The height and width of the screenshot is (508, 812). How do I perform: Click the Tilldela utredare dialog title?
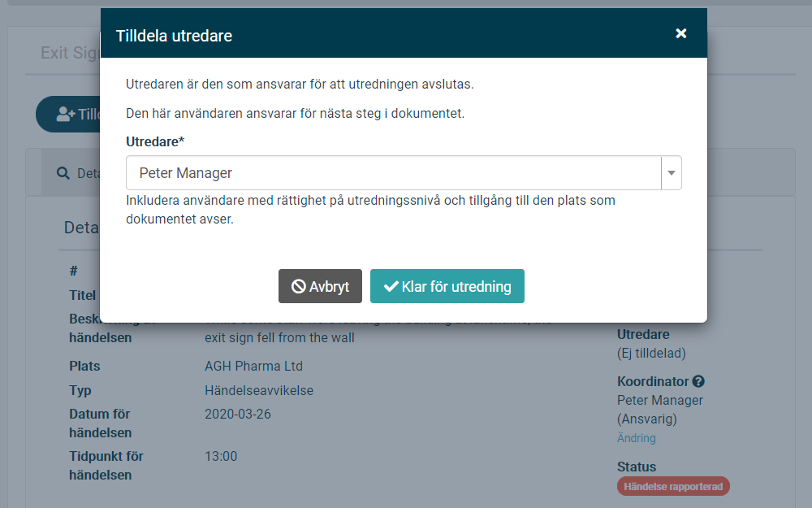point(174,36)
